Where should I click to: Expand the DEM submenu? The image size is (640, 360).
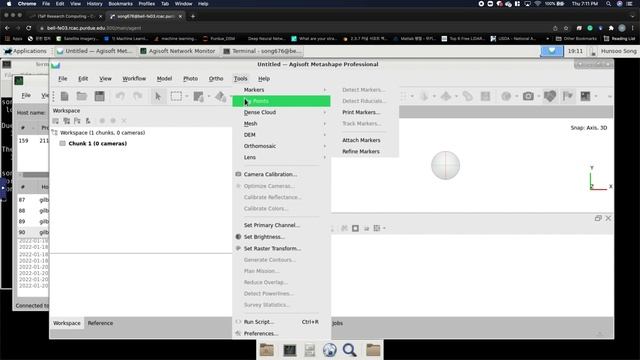(281, 135)
